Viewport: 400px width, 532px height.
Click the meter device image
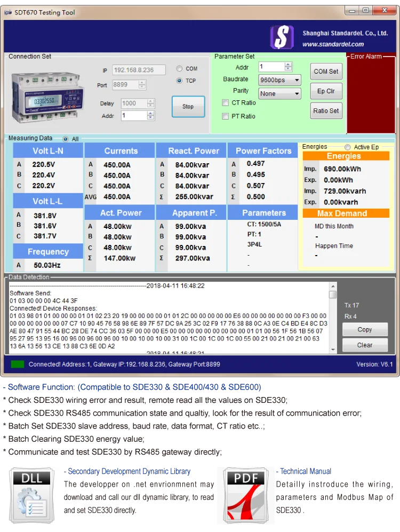[x=47, y=97]
